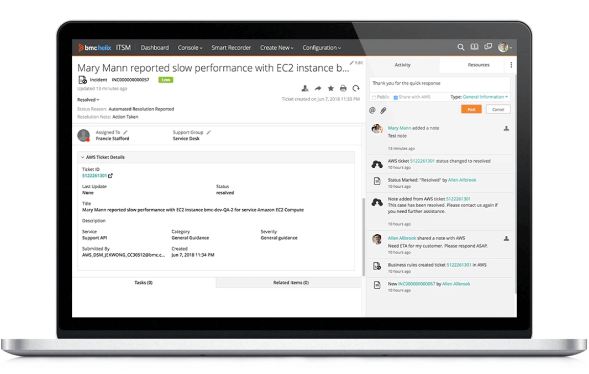Open AWS ticket ID 5122261301 link
589x374 pixels.
(x=94, y=176)
